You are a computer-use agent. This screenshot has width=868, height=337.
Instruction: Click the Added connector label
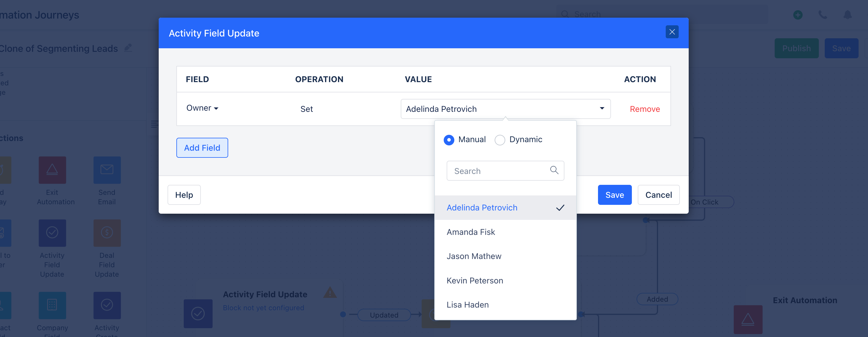657,299
